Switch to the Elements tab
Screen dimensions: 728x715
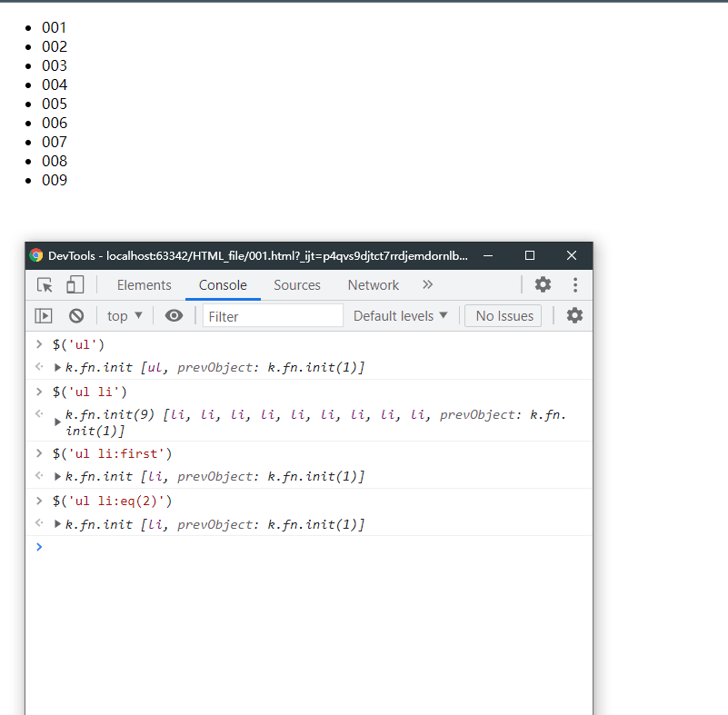tap(144, 285)
